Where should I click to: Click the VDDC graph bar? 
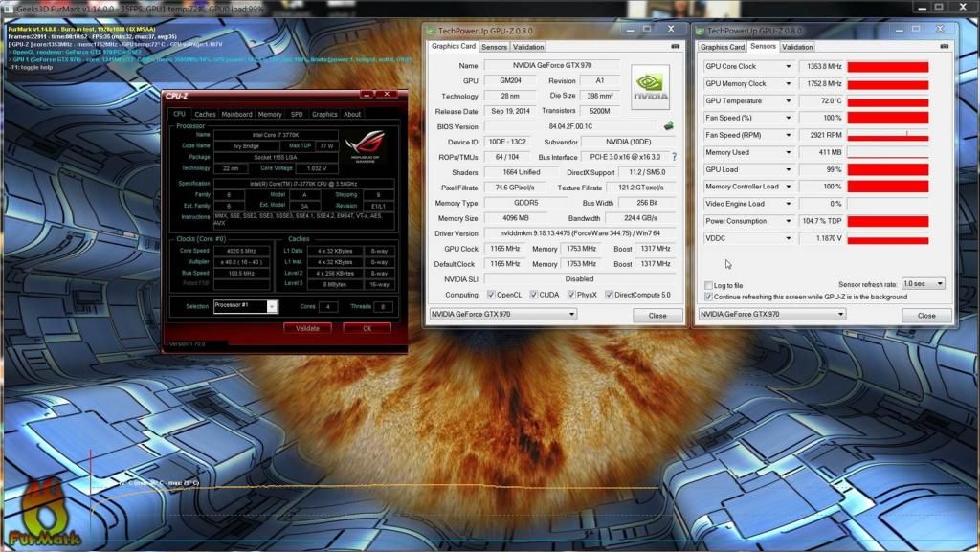887,238
